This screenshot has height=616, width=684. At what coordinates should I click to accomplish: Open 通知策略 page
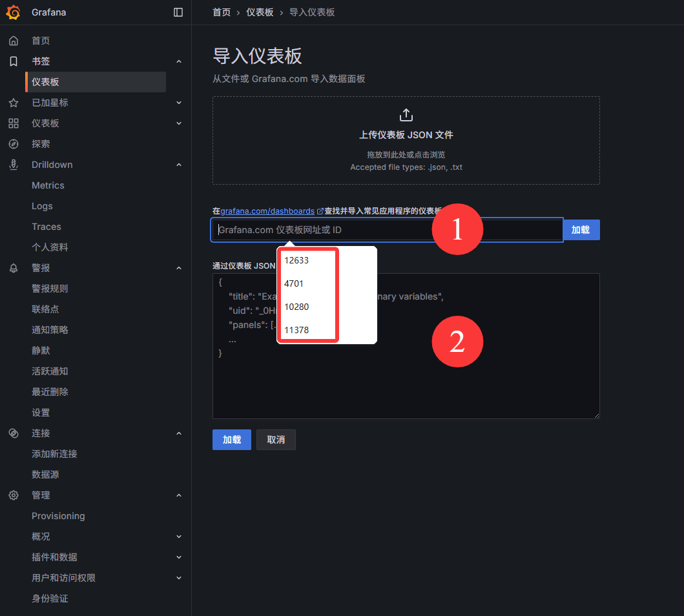(x=50, y=330)
